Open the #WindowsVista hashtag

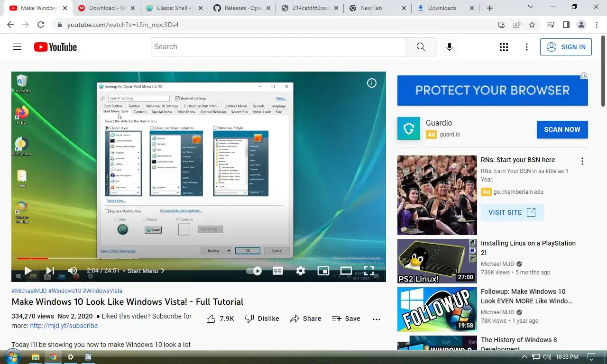[102, 291]
